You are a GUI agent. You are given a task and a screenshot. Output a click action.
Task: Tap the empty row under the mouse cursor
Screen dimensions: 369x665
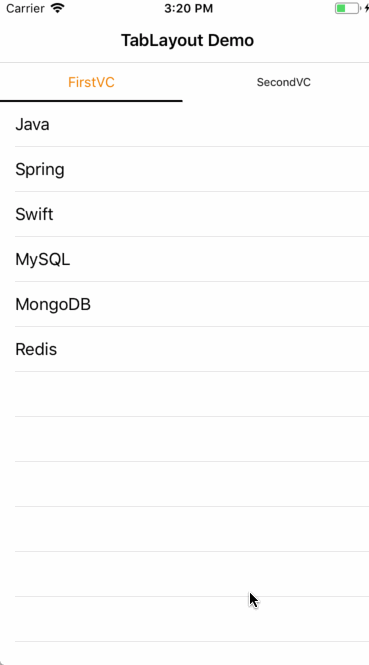click(x=184, y=619)
